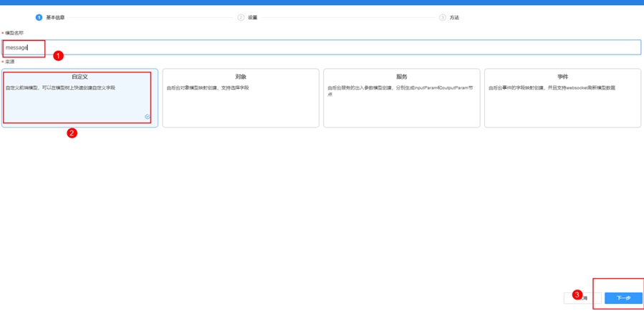Click the 来源 section label

[10, 62]
